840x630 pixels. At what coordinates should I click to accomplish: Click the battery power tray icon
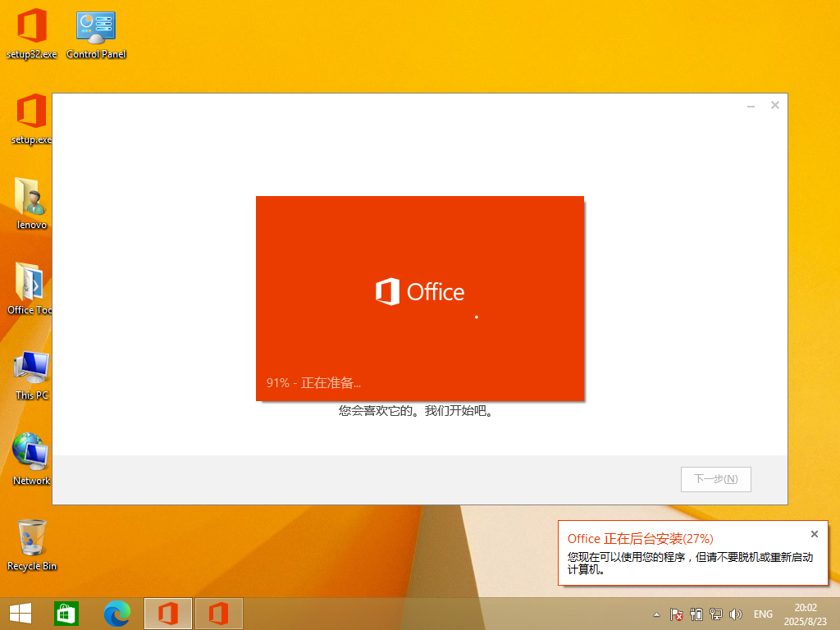coord(696,614)
